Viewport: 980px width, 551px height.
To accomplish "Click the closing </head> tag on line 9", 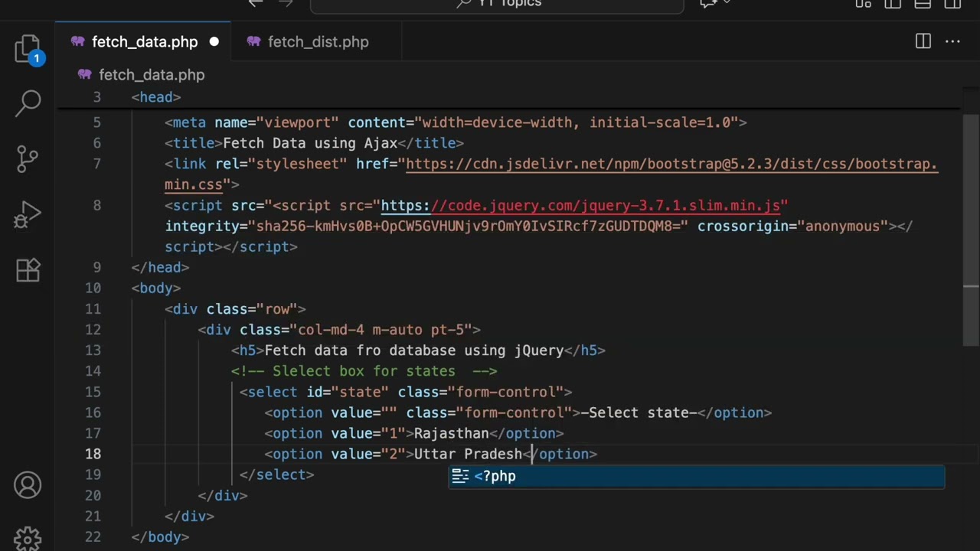I will 160,267.
